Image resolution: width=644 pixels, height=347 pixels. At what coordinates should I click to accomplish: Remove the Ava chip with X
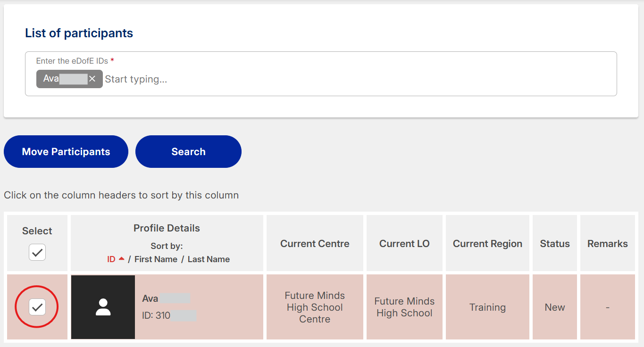coord(92,79)
